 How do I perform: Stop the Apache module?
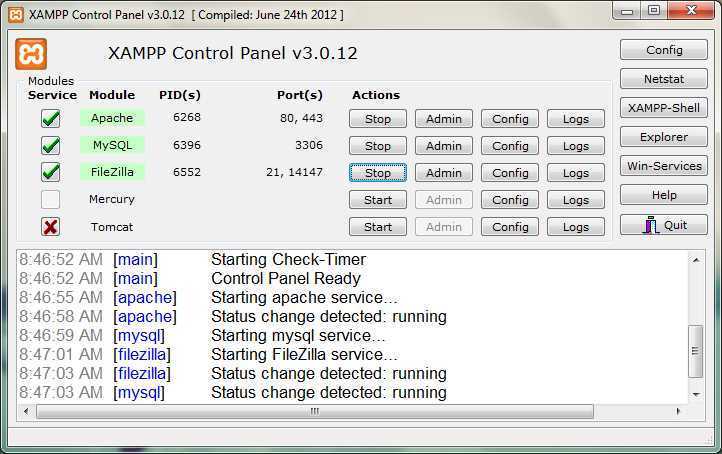coord(378,119)
